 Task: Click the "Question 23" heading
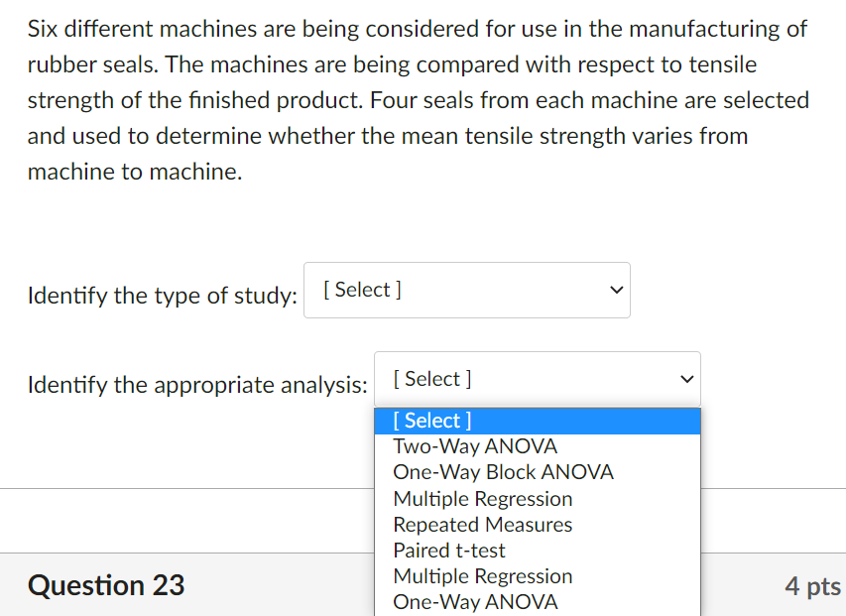click(105, 585)
